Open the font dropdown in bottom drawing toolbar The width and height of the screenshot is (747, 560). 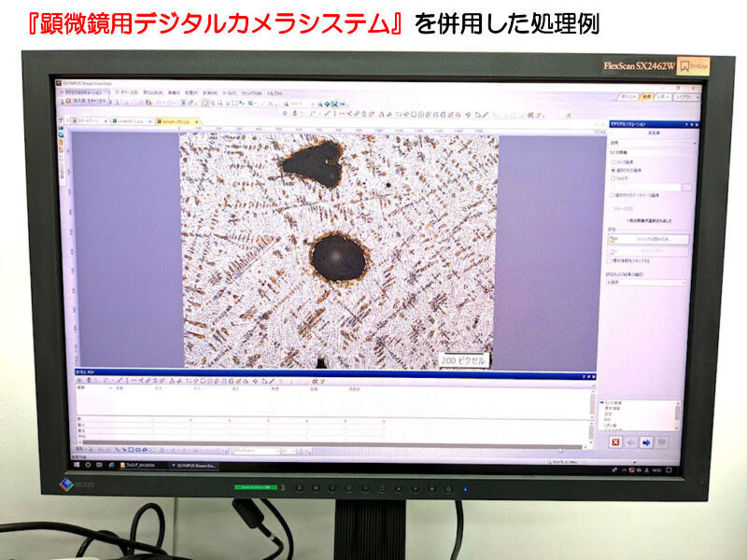pos(257,451)
